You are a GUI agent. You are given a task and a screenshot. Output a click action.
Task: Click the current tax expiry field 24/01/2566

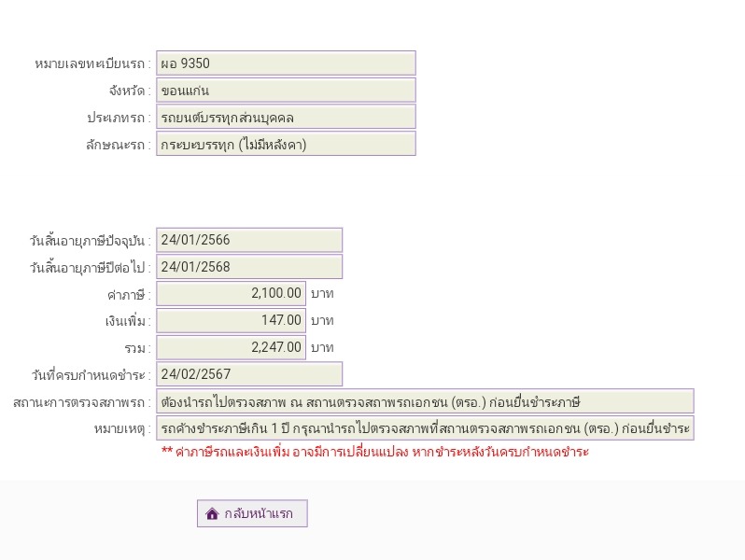pos(249,240)
